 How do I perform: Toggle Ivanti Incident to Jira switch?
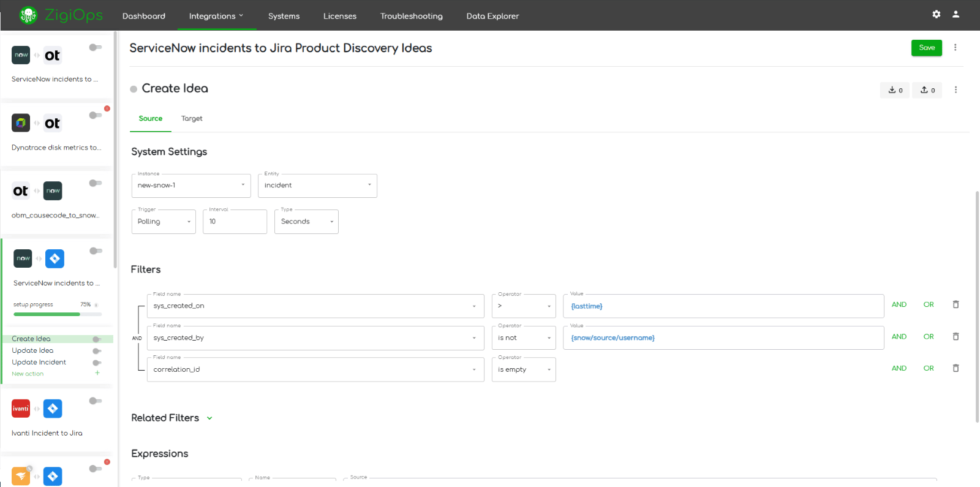95,401
